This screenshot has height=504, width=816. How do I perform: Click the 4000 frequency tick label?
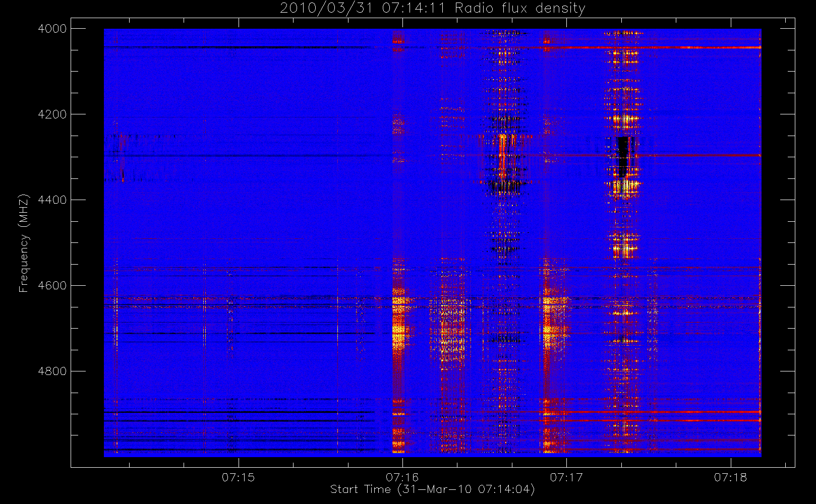pos(52,29)
